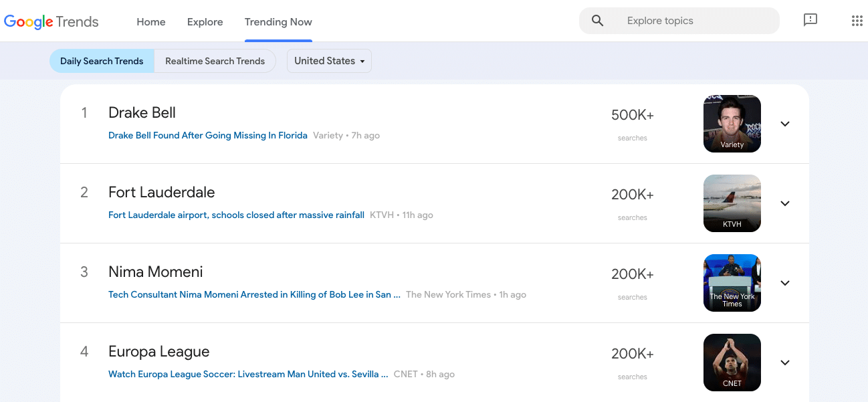Click the Drake Bell trend title

[x=142, y=112]
